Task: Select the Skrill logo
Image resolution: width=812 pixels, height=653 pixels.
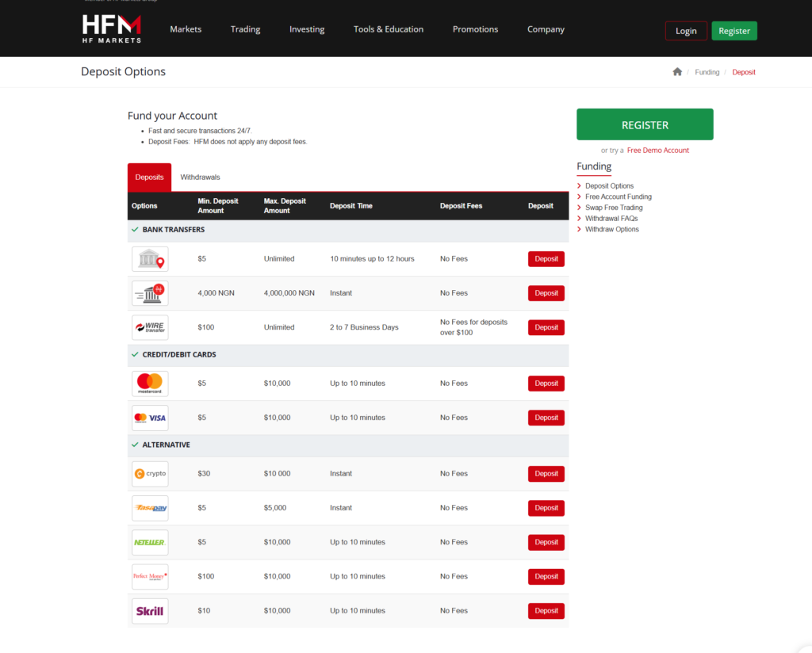Action: (150, 611)
